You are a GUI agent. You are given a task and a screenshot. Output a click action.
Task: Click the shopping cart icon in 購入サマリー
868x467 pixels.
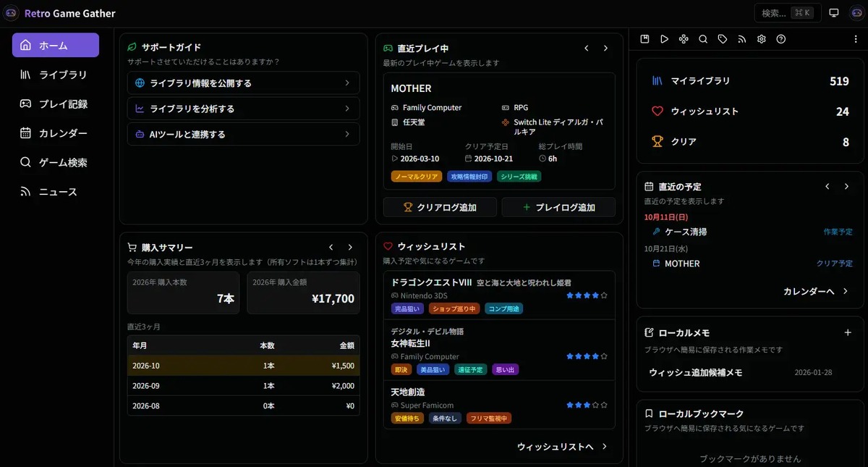coord(132,247)
